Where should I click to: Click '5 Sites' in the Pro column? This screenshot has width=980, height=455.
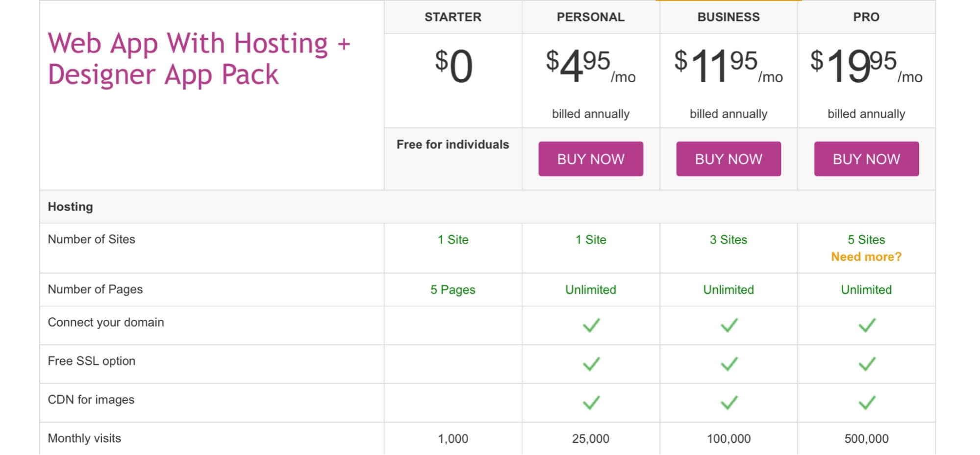pos(866,240)
